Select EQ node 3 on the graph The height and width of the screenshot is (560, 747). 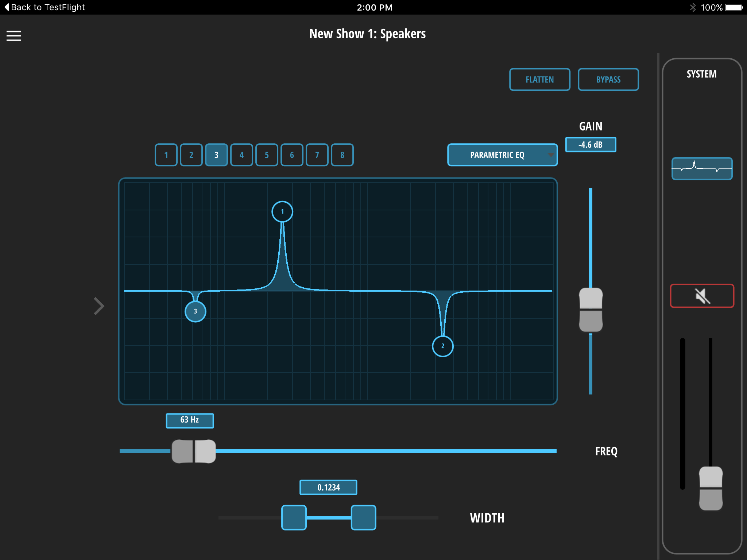[196, 311]
